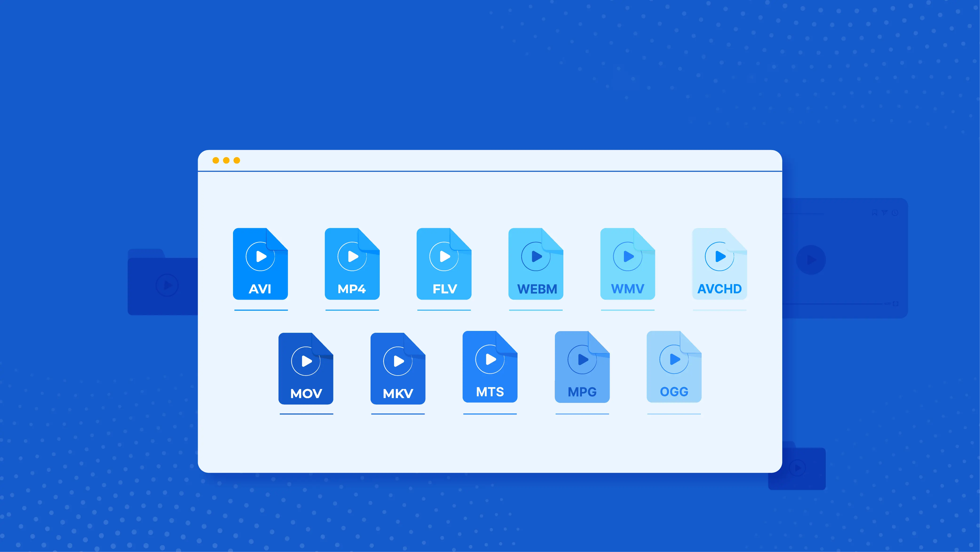Image resolution: width=980 pixels, height=552 pixels.
Task: Open the FLV format file
Action: point(444,264)
